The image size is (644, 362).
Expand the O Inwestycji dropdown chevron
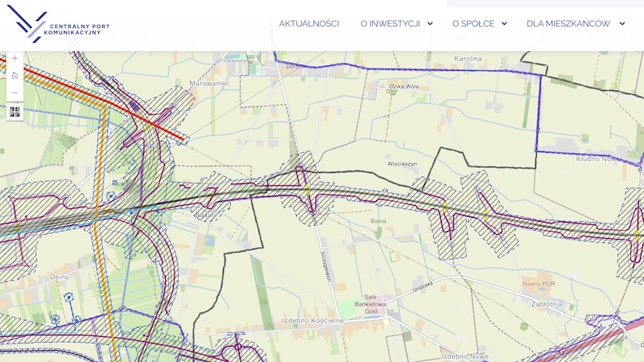(430, 23)
